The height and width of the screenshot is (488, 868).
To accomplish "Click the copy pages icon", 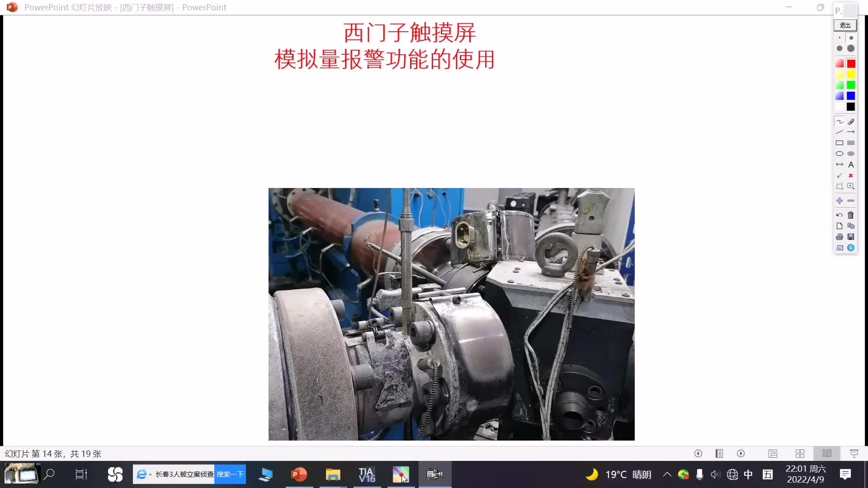I will point(851,226).
